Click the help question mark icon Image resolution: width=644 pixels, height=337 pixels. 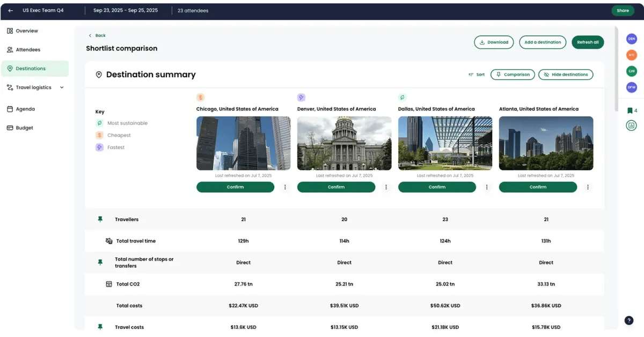(x=629, y=320)
